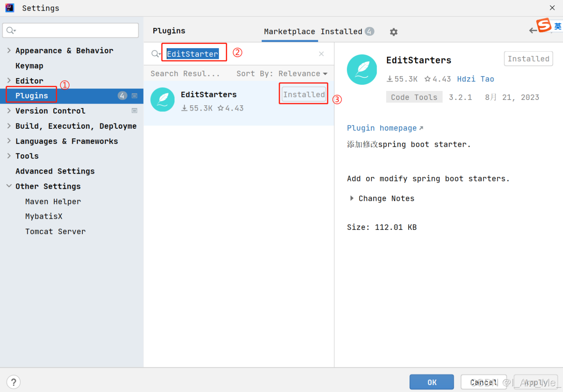Click the Size: 112.01 KB text
Image resolution: width=563 pixels, height=392 pixels.
382,227
